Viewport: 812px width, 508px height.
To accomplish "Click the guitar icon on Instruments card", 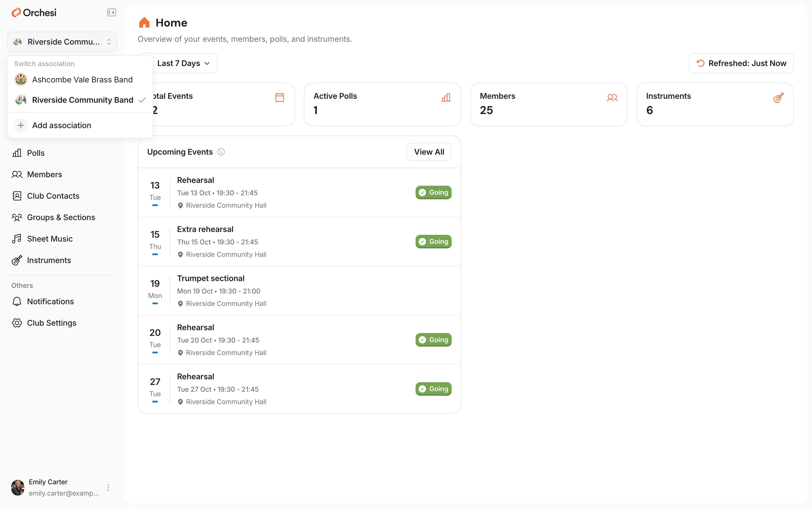I will point(778,97).
